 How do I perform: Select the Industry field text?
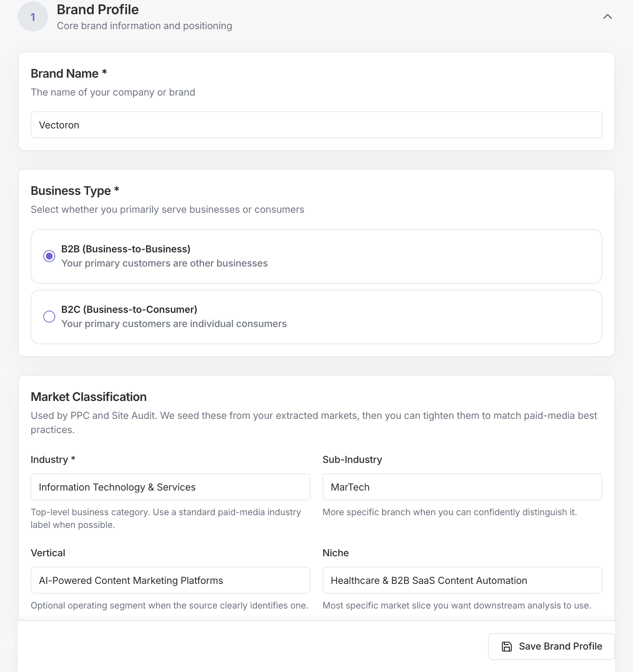tap(170, 487)
